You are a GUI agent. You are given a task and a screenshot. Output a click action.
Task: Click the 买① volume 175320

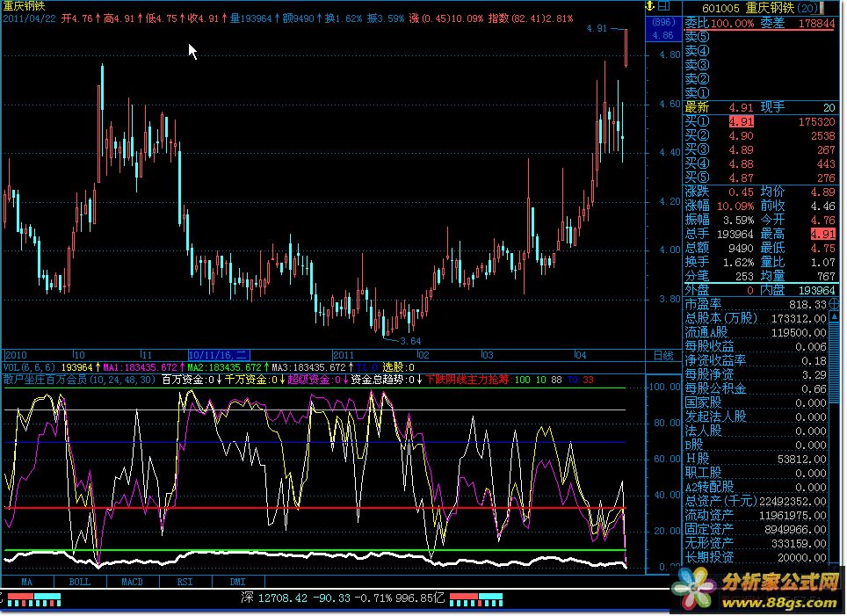tap(816, 122)
